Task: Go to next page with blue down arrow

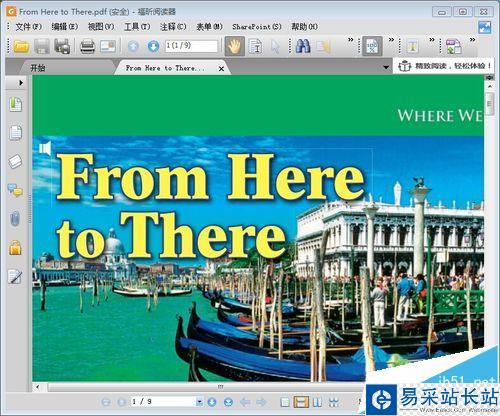Action: [x=153, y=46]
